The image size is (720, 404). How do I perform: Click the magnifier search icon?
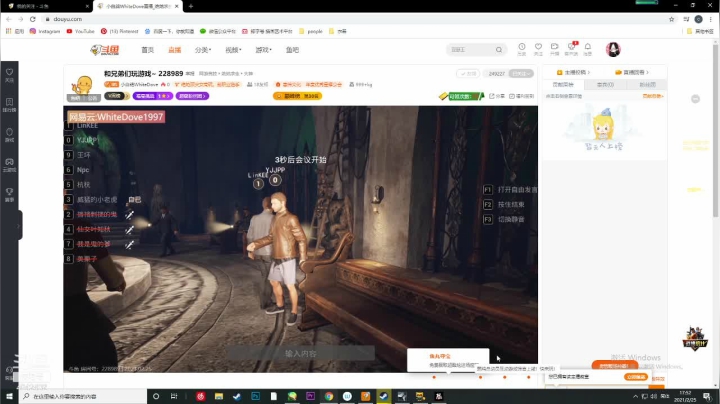499,50
